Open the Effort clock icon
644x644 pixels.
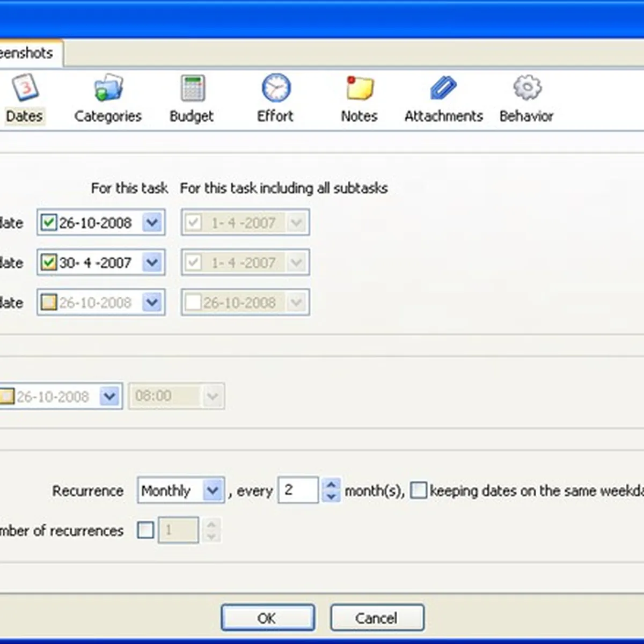coord(276,87)
